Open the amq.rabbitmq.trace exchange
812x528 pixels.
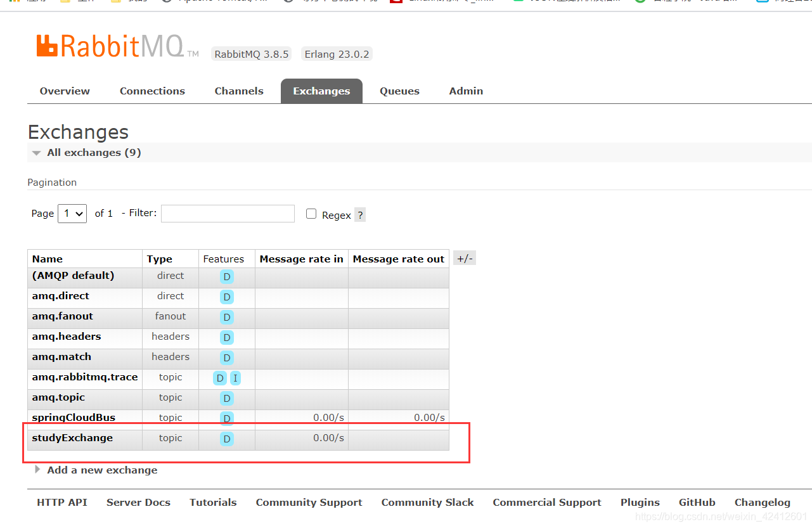85,377
